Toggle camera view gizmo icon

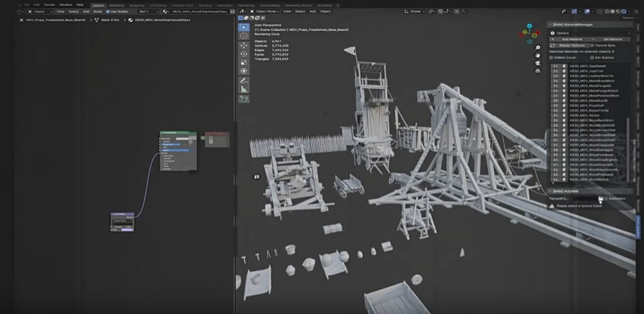coord(538,63)
